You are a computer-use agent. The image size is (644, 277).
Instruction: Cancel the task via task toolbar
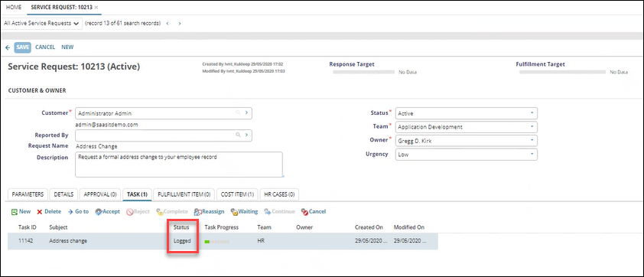pos(314,212)
